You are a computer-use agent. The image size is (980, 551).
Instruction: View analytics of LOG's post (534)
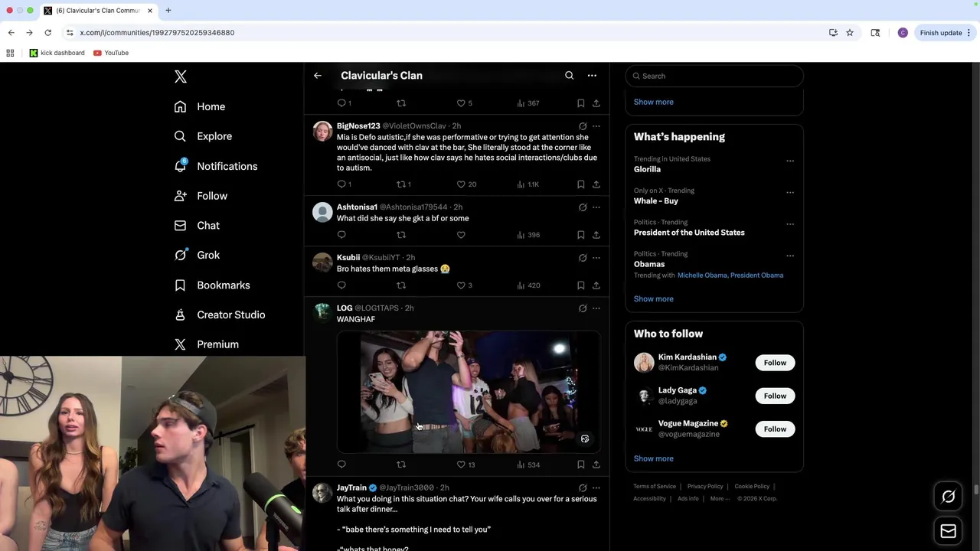(528, 465)
